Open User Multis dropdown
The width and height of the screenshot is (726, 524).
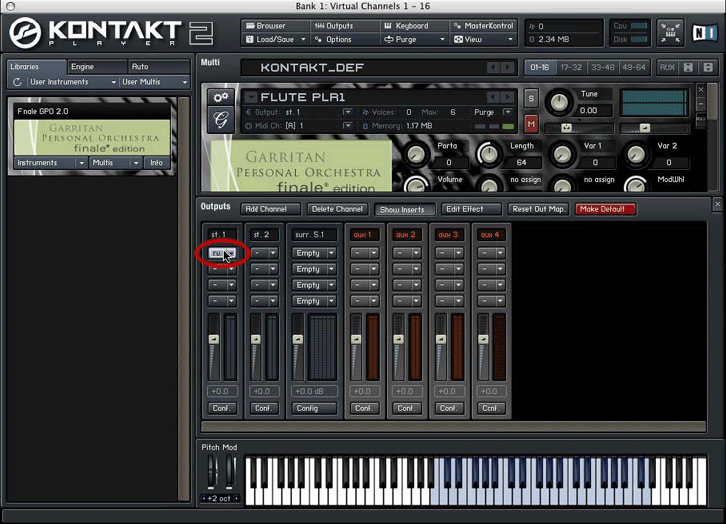point(155,82)
